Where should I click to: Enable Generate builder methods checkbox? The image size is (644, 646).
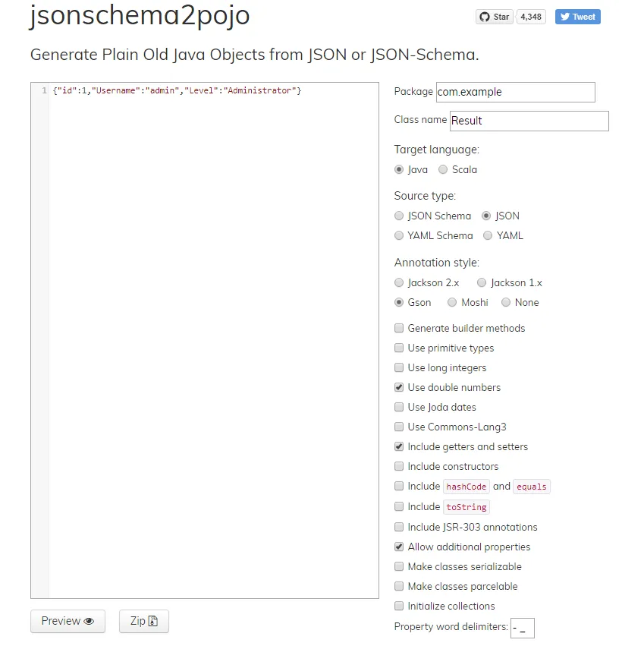tap(399, 329)
